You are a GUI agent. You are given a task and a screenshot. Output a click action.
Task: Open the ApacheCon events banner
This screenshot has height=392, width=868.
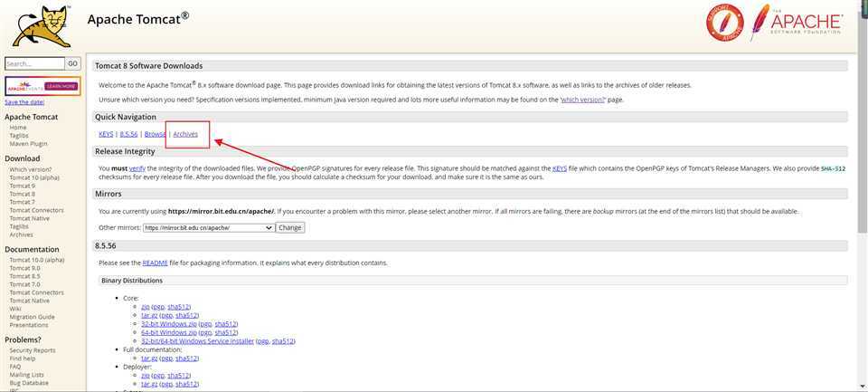[x=42, y=87]
